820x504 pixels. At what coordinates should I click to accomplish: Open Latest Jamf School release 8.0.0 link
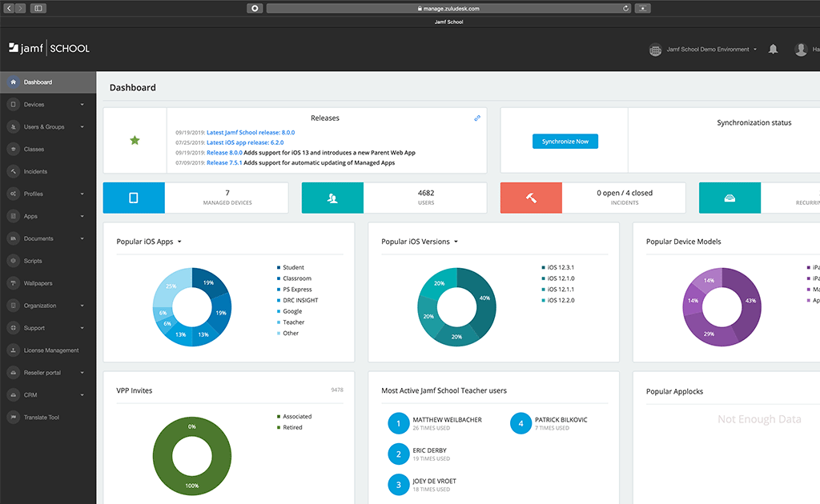251,133
